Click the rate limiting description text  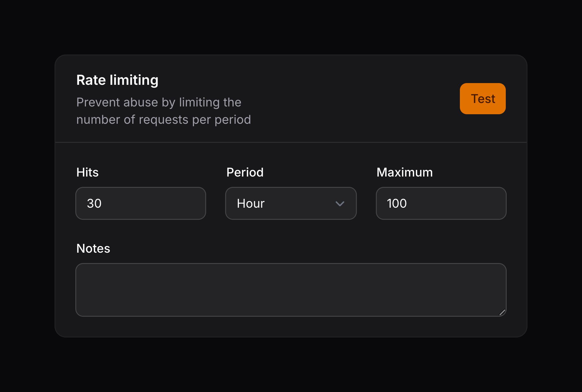point(164,110)
